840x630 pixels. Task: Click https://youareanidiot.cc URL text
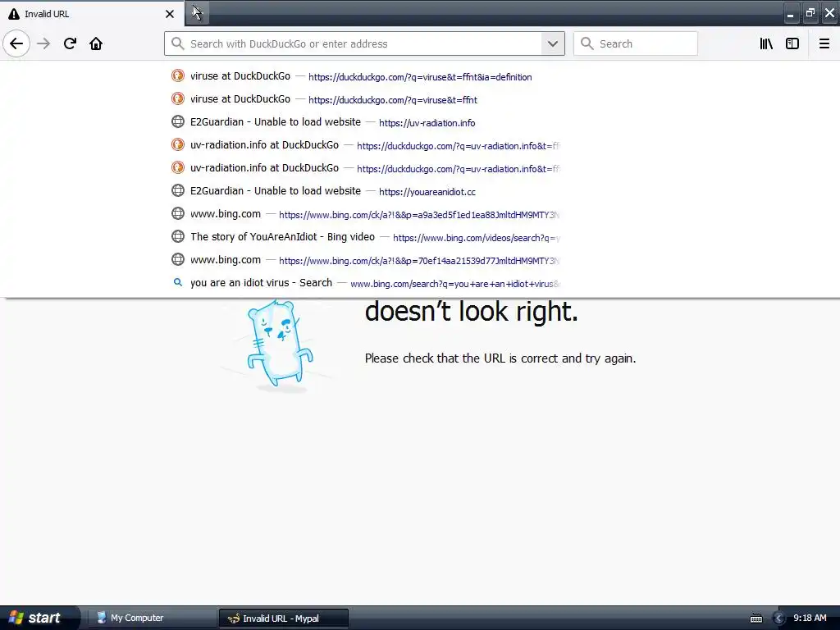click(427, 192)
